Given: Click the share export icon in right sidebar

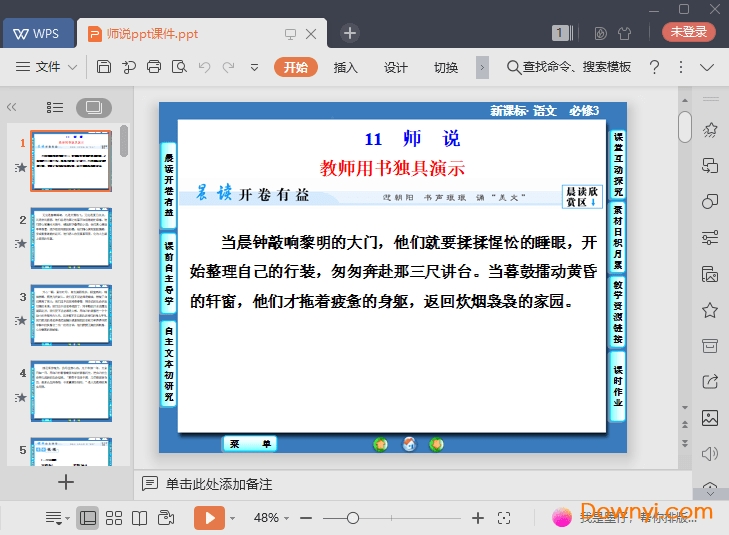Looking at the screenshot, I should point(709,382).
